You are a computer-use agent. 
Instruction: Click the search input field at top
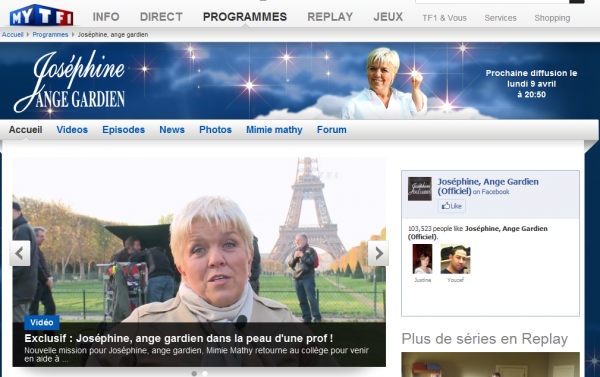[492, 2]
